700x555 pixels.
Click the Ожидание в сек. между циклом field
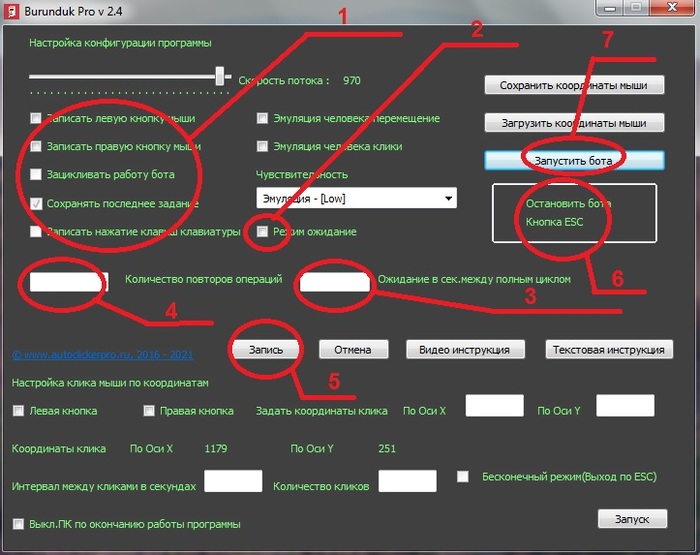[x=335, y=282]
